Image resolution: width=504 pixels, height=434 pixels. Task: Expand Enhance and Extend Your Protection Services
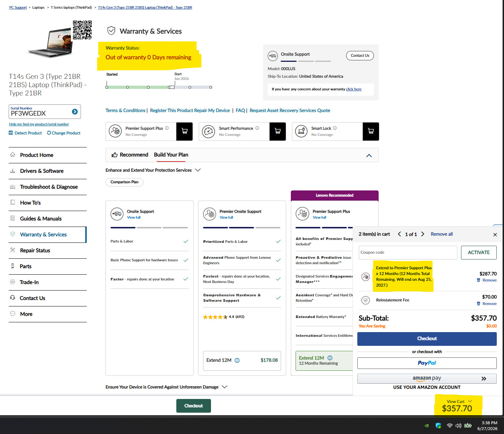tap(198, 170)
